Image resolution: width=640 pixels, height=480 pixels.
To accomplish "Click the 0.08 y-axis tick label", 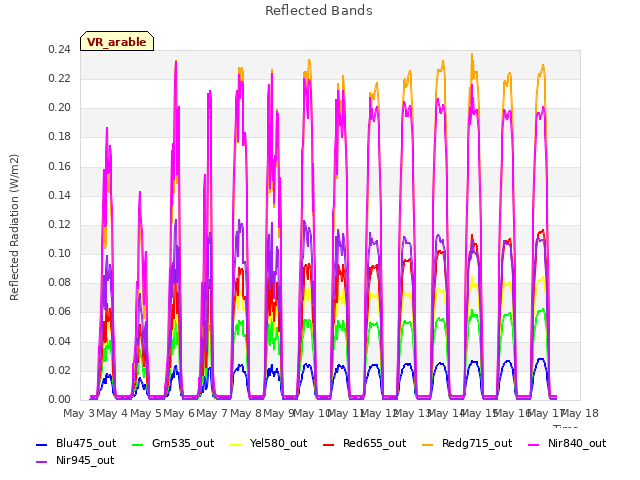I will point(60,283).
